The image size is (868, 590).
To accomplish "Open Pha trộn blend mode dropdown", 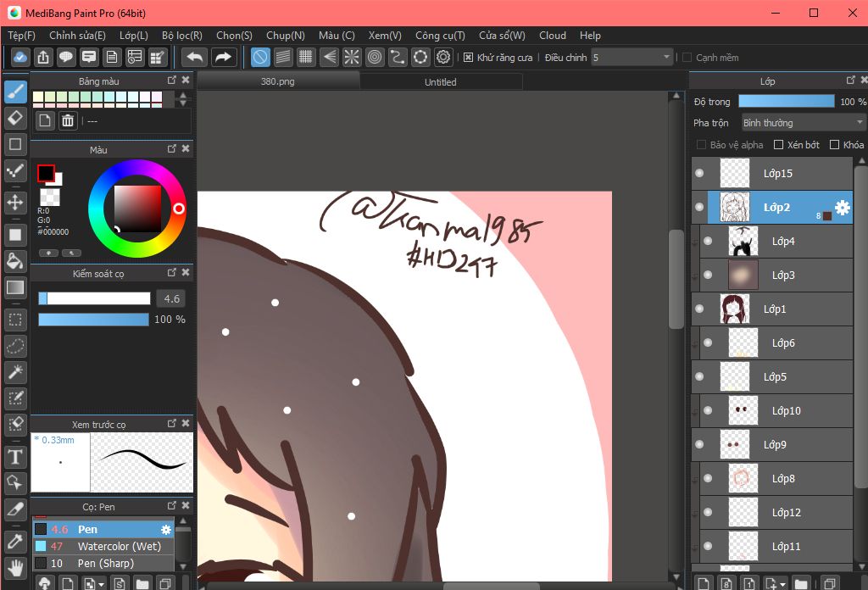I will point(803,122).
